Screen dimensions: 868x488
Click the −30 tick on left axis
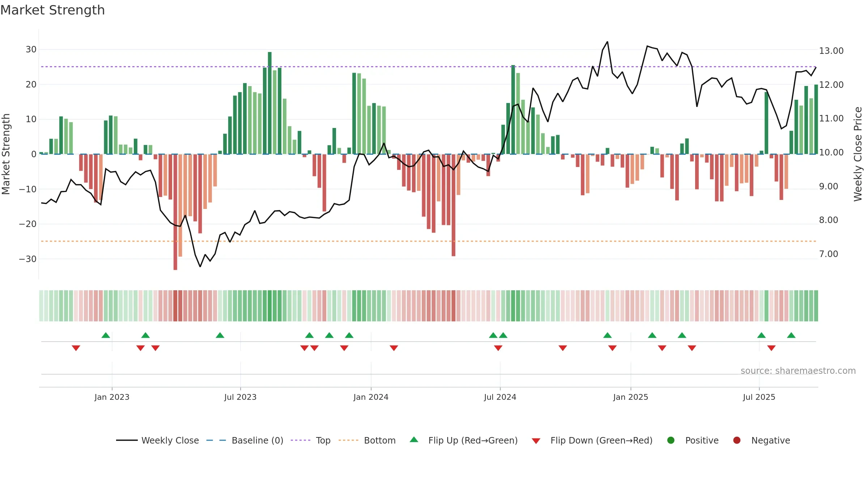[28, 259]
